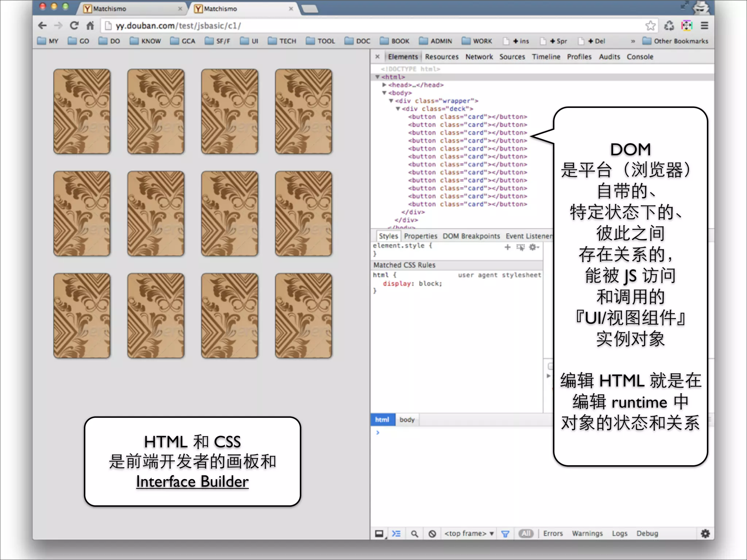Click the dock-to-window icon in DevTools footer
This screenshot has width=747, height=560.
click(379, 534)
